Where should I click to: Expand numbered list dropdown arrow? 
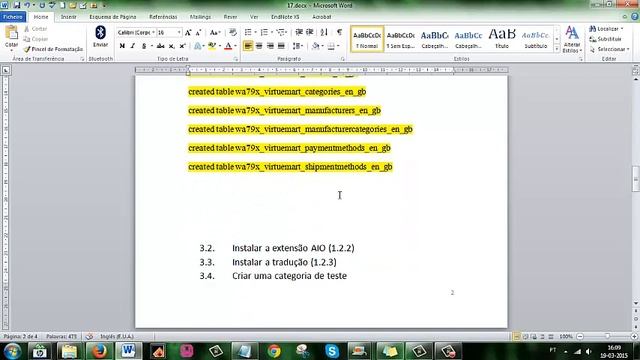coord(272,32)
